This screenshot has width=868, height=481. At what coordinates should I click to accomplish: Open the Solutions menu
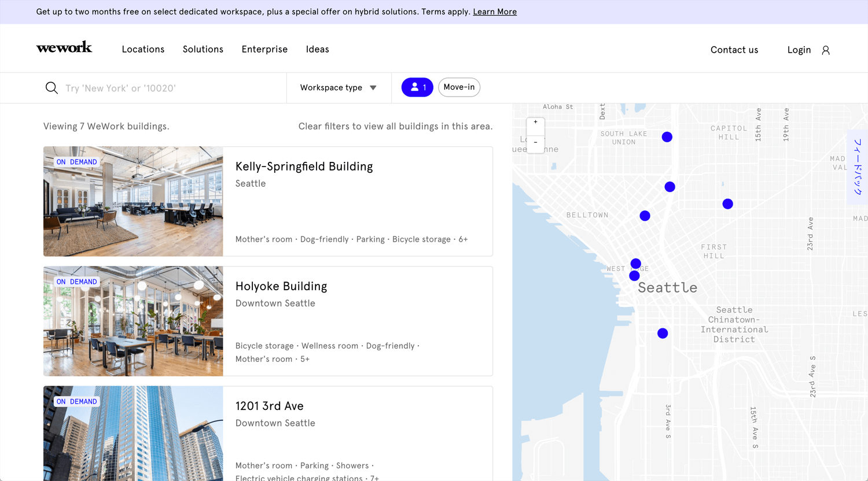tap(203, 50)
